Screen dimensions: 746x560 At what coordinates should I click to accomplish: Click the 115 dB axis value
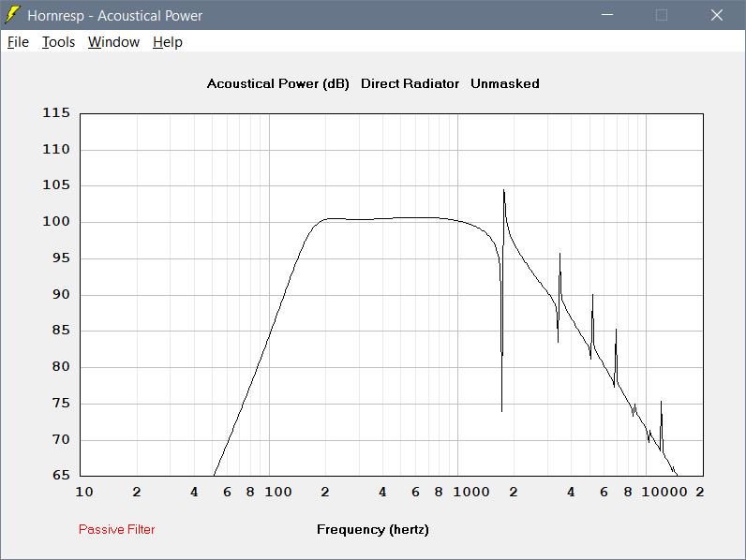(x=56, y=112)
